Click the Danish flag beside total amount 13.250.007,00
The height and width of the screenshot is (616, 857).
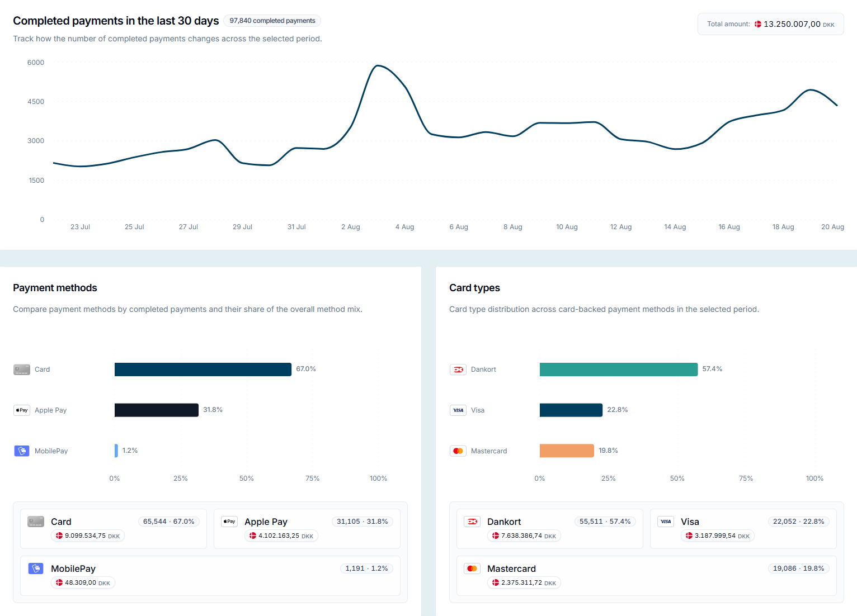[758, 24]
